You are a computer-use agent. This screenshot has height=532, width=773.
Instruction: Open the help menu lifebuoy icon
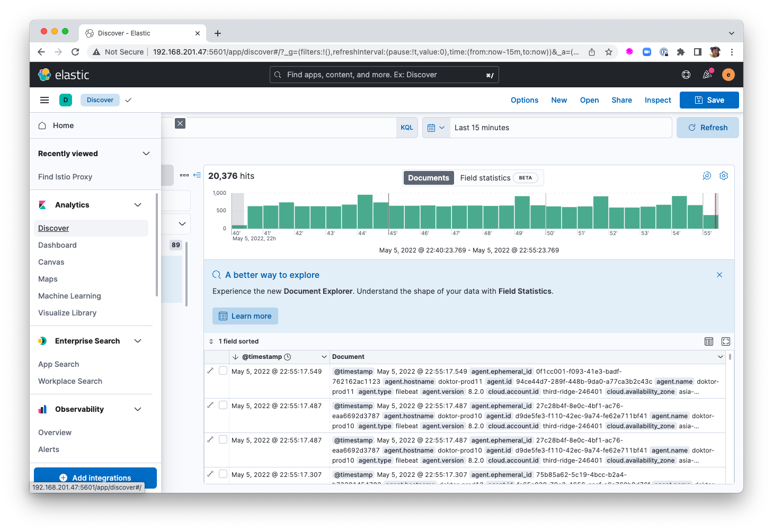[x=686, y=75]
